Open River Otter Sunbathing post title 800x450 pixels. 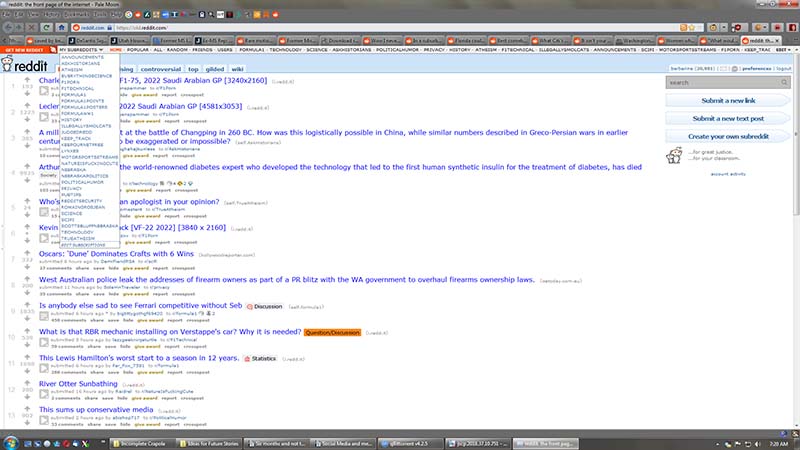78,383
